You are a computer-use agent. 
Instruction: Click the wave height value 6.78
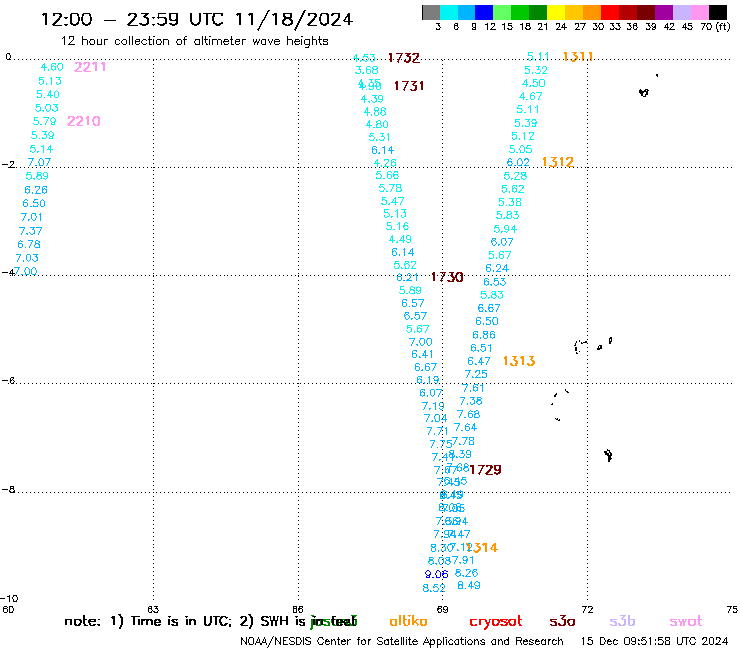pyautogui.click(x=29, y=245)
